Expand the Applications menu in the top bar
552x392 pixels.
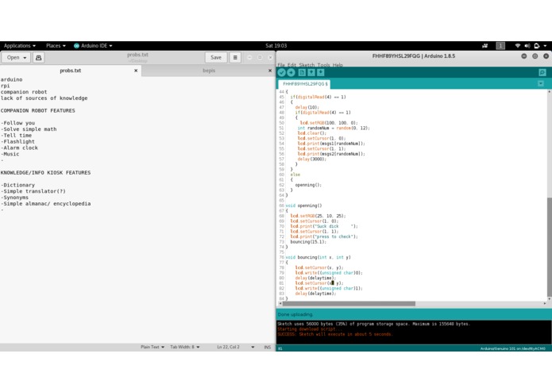coord(20,46)
